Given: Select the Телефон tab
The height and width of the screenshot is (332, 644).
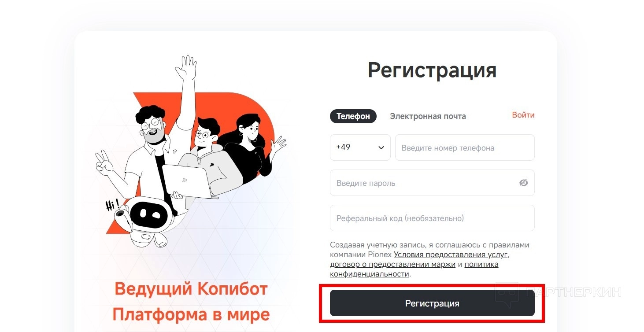Looking at the screenshot, I should pos(353,116).
